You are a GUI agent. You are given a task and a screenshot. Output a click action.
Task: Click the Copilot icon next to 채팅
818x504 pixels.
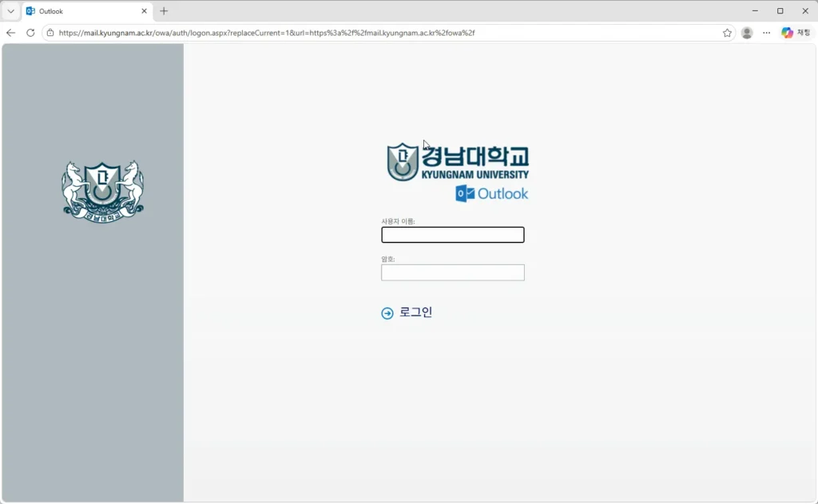point(787,33)
